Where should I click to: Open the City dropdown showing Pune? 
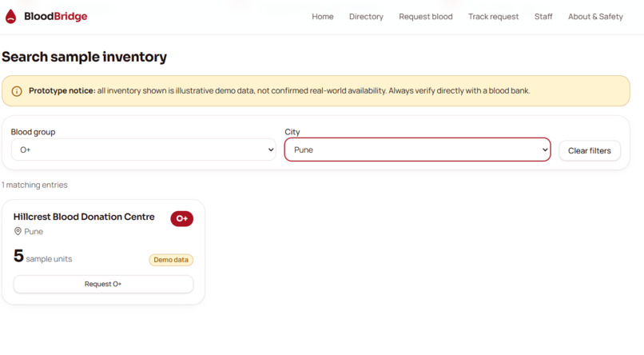point(417,150)
